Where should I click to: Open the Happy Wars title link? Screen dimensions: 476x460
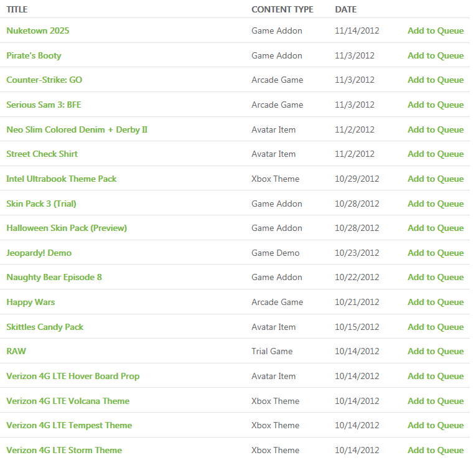coord(30,302)
